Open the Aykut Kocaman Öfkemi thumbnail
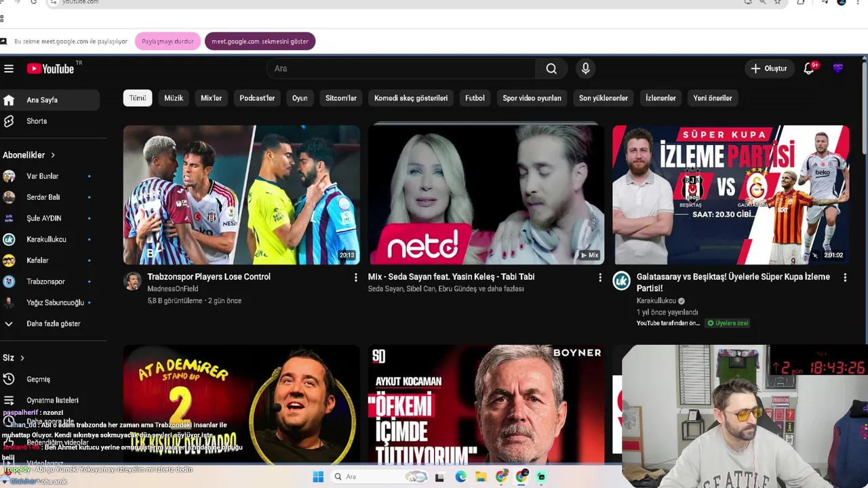The width and height of the screenshot is (868, 488). (486, 405)
